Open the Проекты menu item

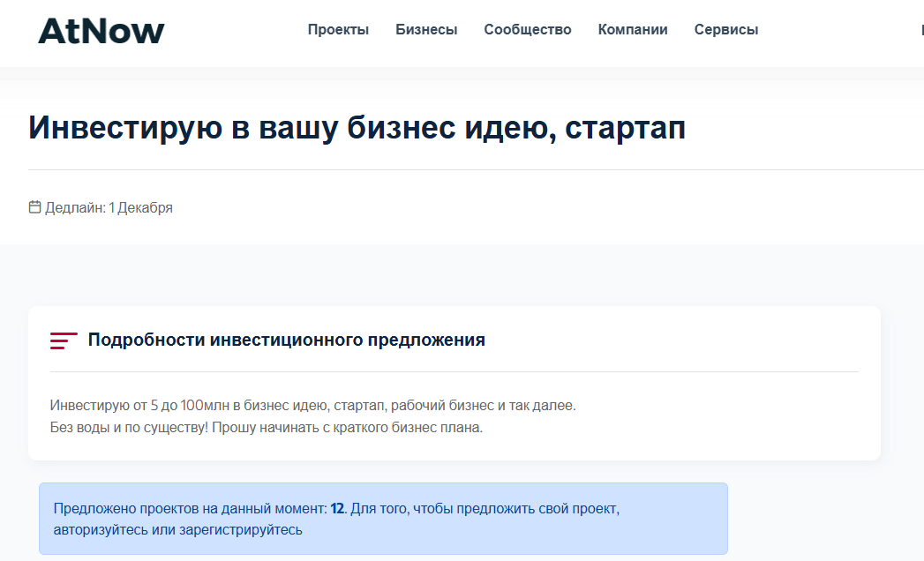(x=338, y=29)
